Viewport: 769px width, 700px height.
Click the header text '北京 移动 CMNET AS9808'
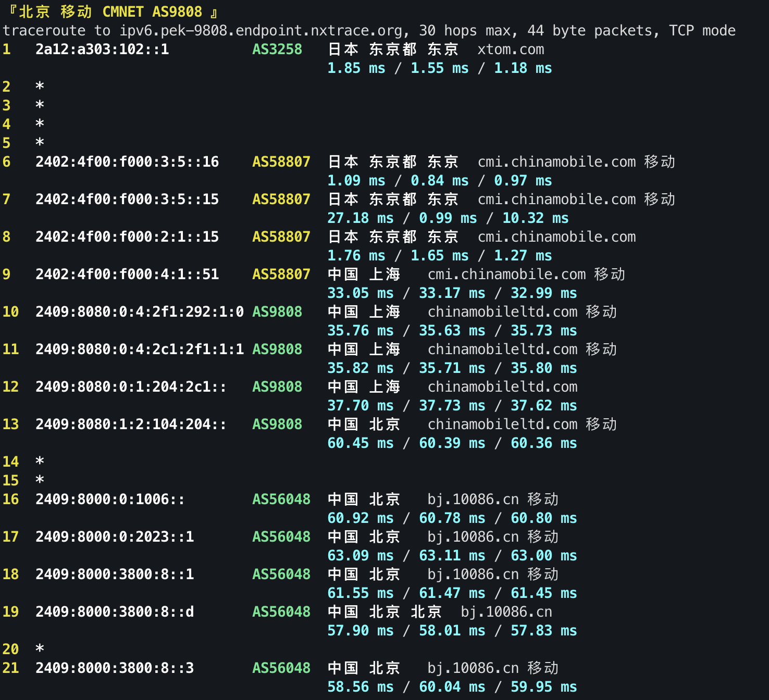coord(110,11)
